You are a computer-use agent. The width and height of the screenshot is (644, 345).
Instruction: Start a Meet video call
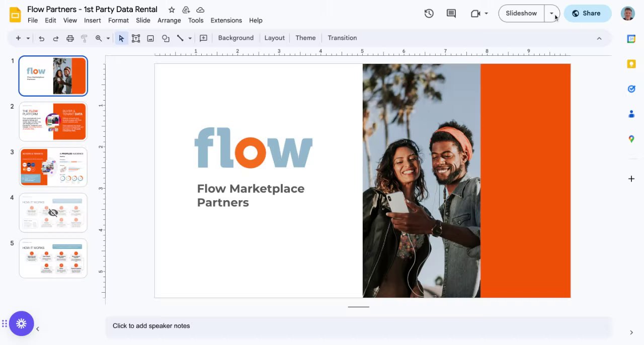(x=475, y=14)
